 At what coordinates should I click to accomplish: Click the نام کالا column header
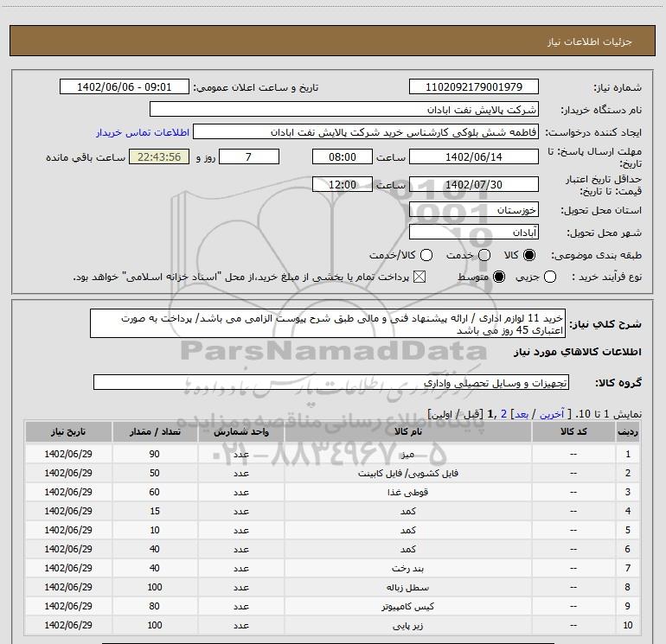pyautogui.click(x=407, y=431)
